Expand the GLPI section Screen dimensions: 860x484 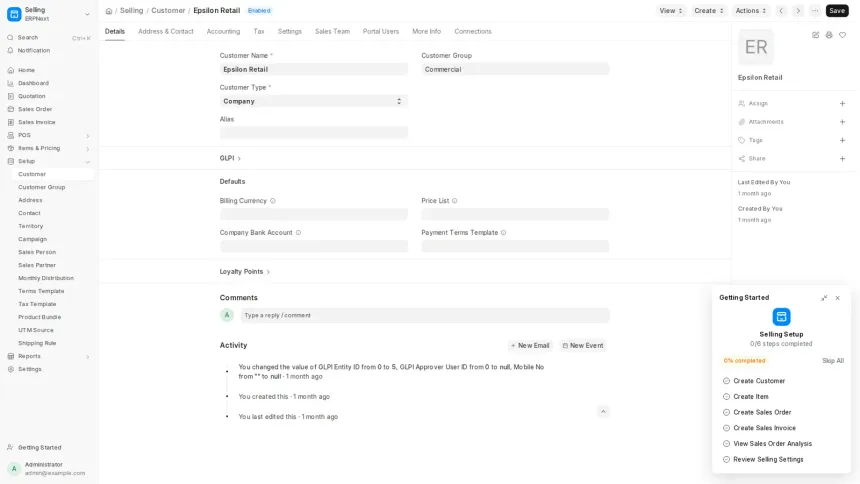(x=230, y=158)
